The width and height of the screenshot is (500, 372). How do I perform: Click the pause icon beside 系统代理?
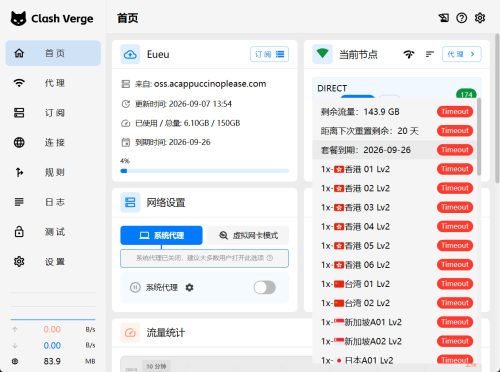click(135, 287)
